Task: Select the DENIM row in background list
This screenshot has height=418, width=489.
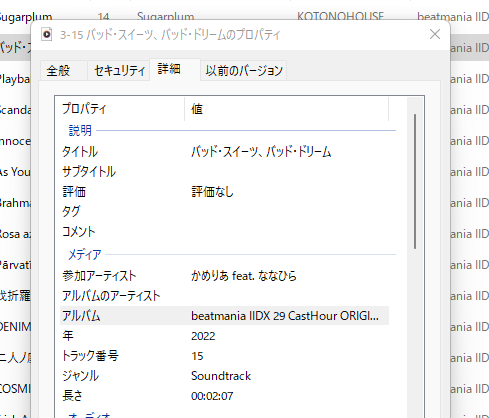Action: tap(15, 327)
